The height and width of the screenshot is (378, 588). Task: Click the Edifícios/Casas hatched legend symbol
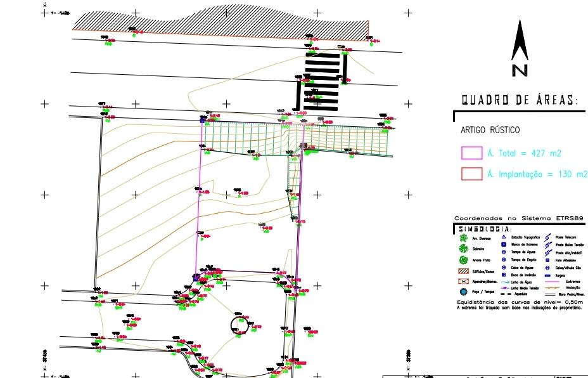tap(464, 271)
